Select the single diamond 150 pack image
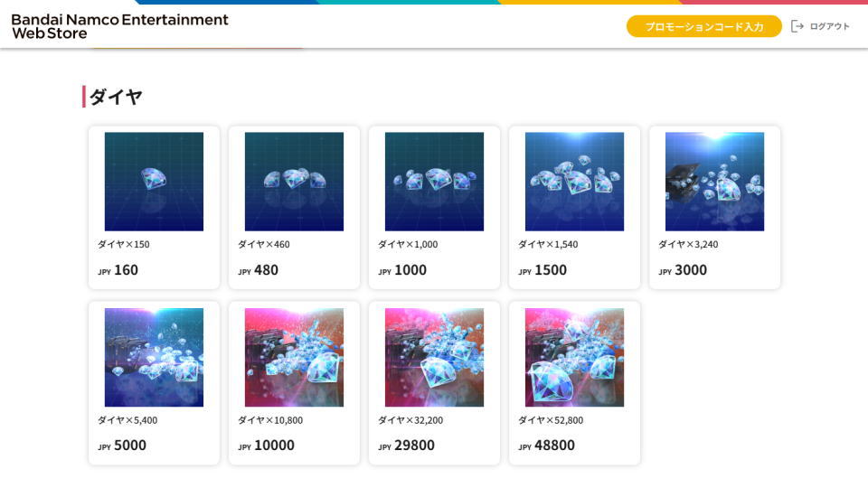Viewport: 868px width, 488px height. tap(154, 182)
